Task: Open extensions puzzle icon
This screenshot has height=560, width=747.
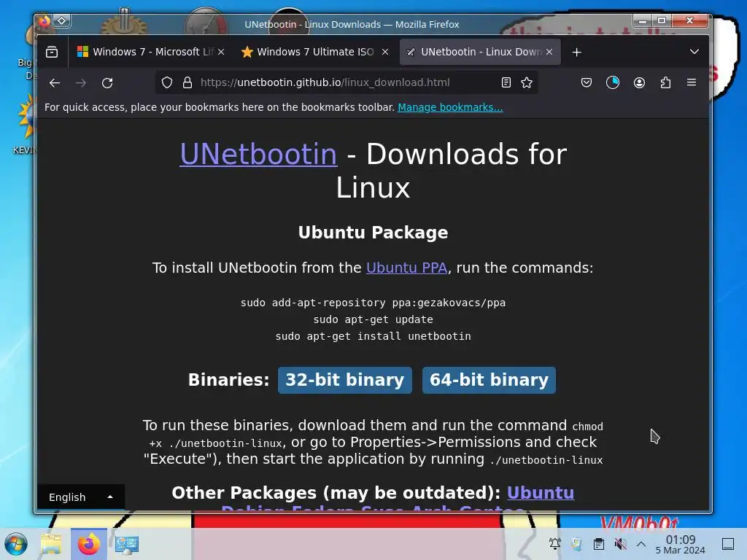Action: pyautogui.click(x=665, y=82)
